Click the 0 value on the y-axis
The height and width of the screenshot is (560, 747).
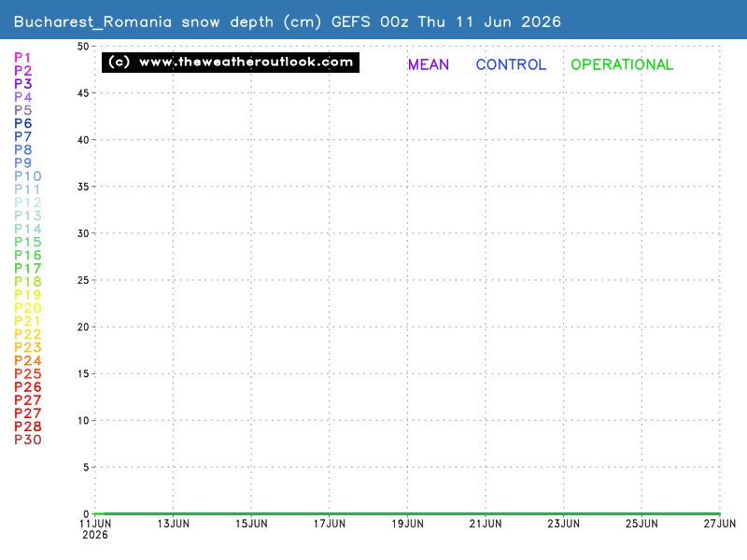(x=86, y=514)
